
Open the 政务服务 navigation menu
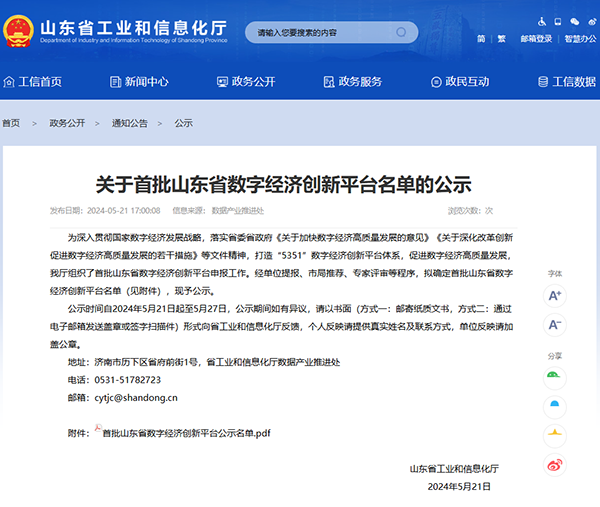click(x=351, y=81)
